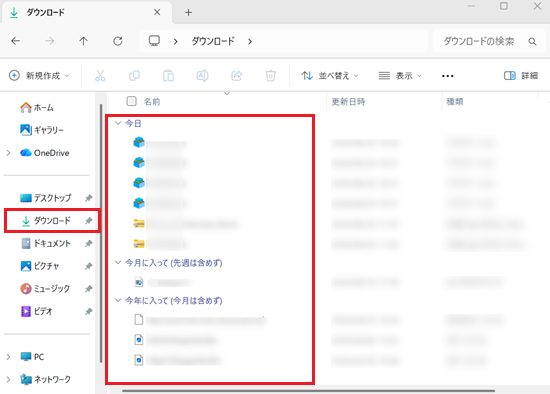Navigate up one folder level
This screenshot has height=394, width=550.
83,41
